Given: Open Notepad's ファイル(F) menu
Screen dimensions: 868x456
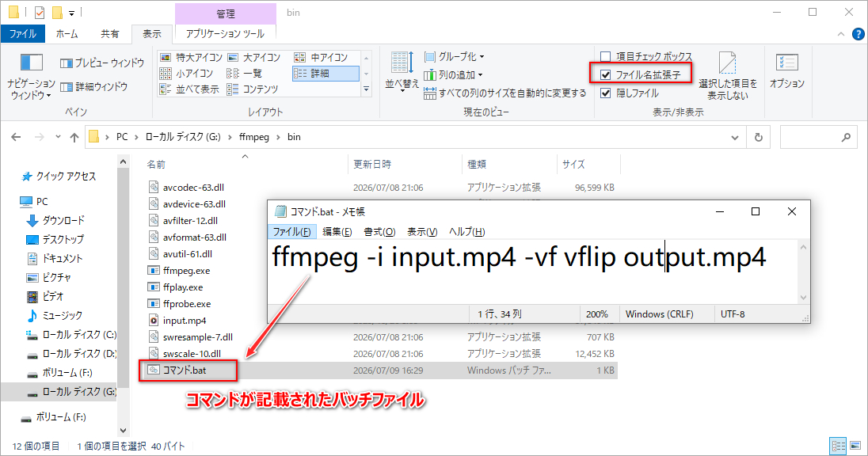Looking at the screenshot, I should (x=291, y=232).
